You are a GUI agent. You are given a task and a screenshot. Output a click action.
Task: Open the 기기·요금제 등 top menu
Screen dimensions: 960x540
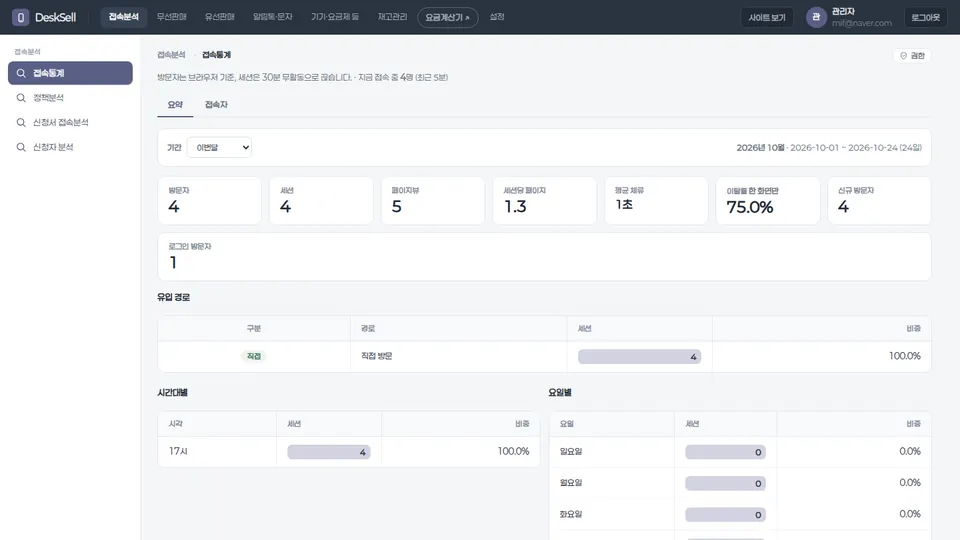pyautogui.click(x=334, y=17)
